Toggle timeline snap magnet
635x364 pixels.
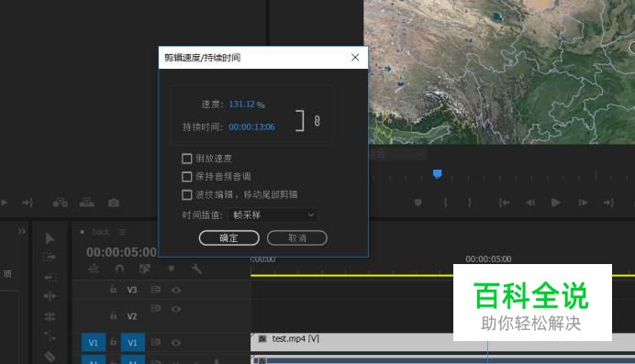pyautogui.click(x=119, y=269)
